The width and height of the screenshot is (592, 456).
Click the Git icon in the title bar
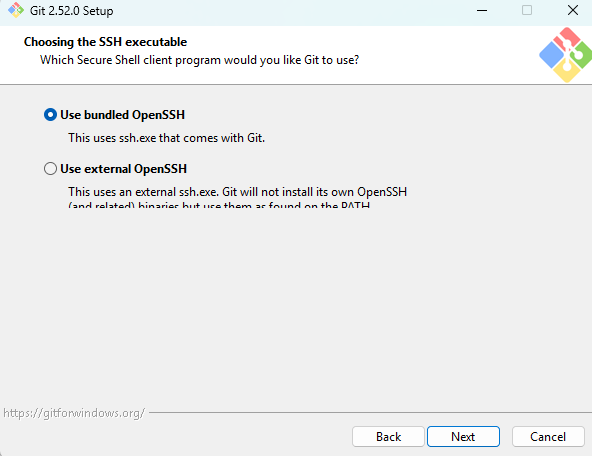(x=15, y=10)
